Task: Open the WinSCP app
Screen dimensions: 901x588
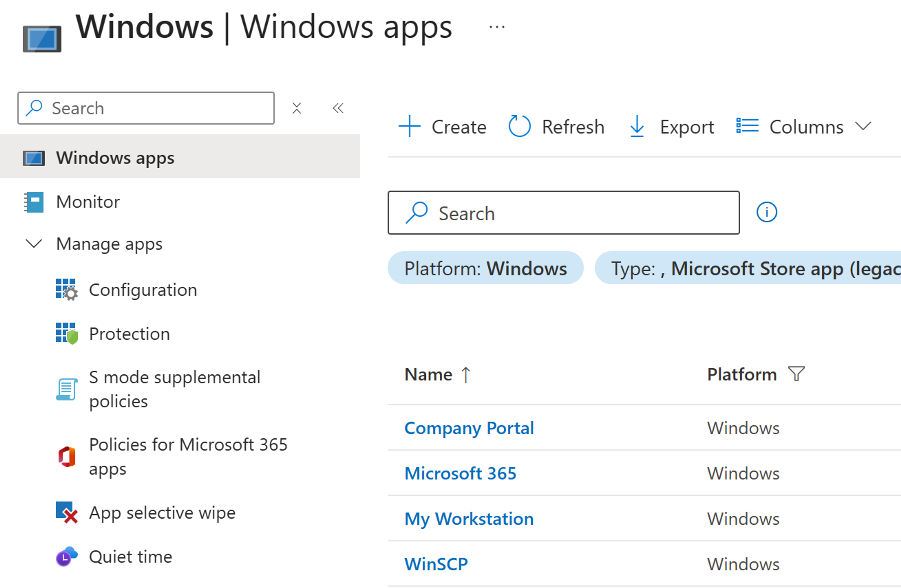Action: click(436, 565)
